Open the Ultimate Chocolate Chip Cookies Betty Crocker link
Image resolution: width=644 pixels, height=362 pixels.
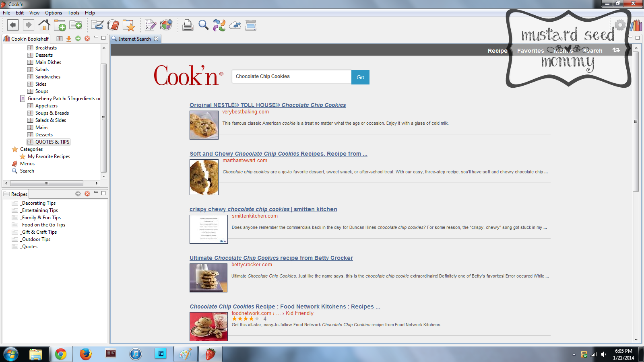click(271, 258)
